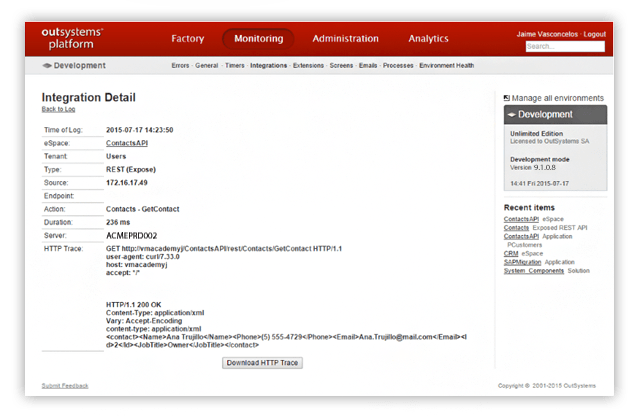The width and height of the screenshot is (644, 416).
Task: Click the Duration value 236 ms
Action: click(118, 222)
